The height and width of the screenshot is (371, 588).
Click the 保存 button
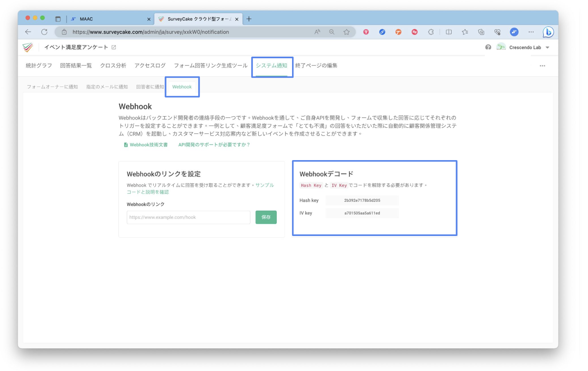point(266,217)
